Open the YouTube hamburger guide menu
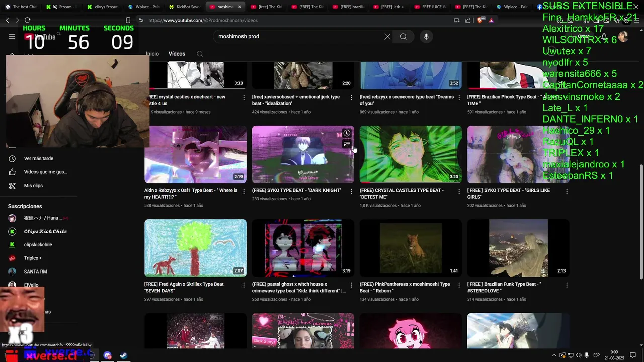This screenshot has height=362, width=644. [x=12, y=36]
